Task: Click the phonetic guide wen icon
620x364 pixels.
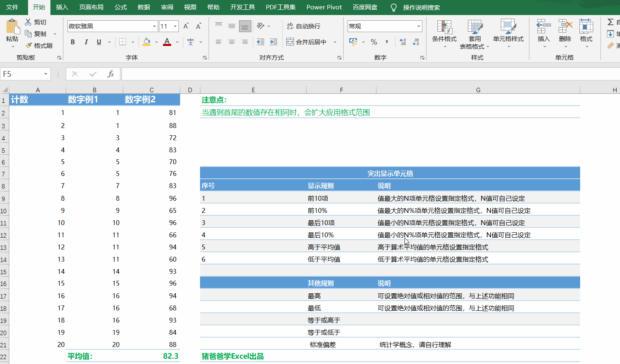Action: coord(190,41)
